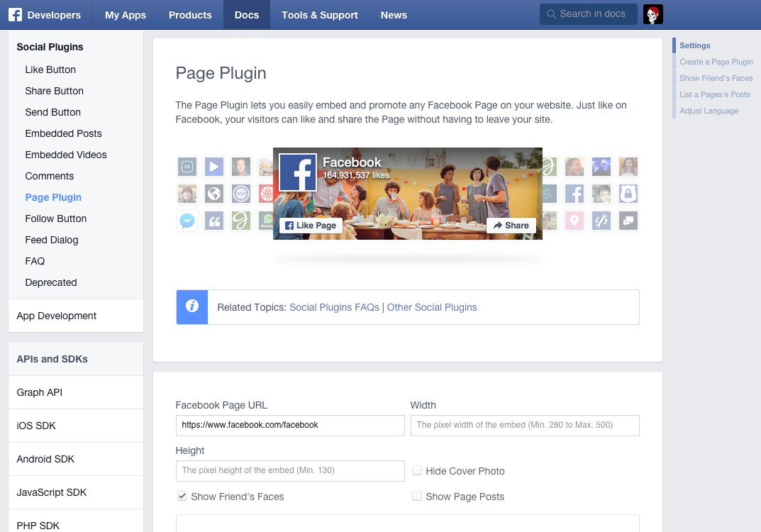Viewport: 761px width, 532px height.
Task: Click the APIs and SDKs sidebar heading
Action: (x=52, y=359)
